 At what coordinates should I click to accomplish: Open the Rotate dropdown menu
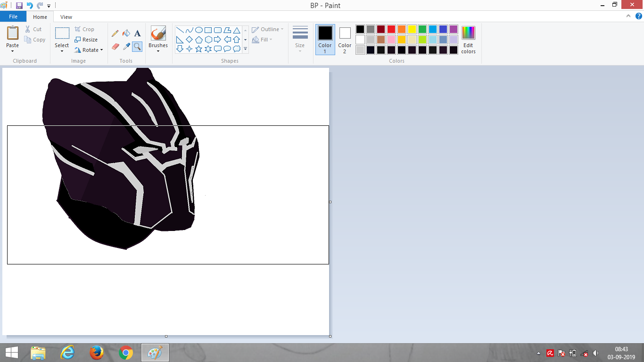tap(89, 50)
